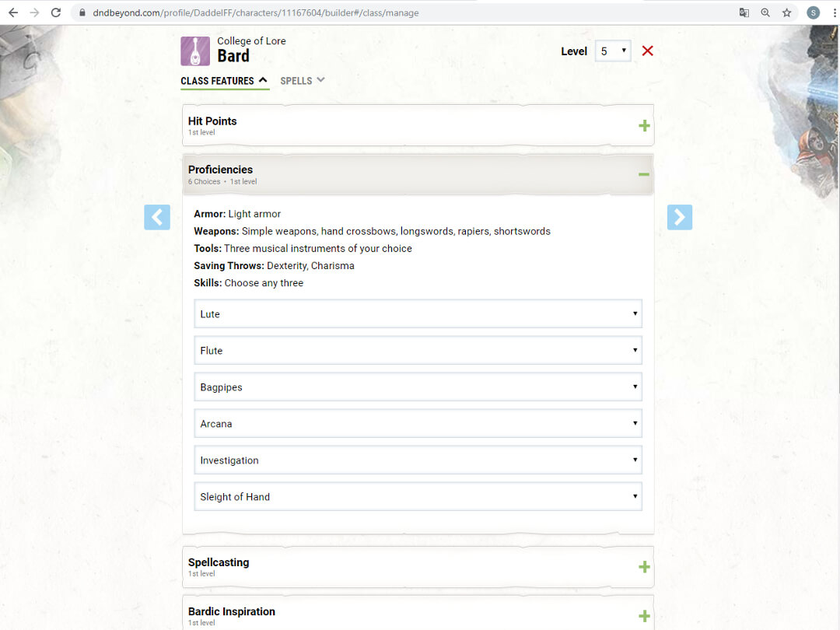Viewport: 840px width, 630px height.
Task: Bookmark this page with star icon
Action: (787, 12)
